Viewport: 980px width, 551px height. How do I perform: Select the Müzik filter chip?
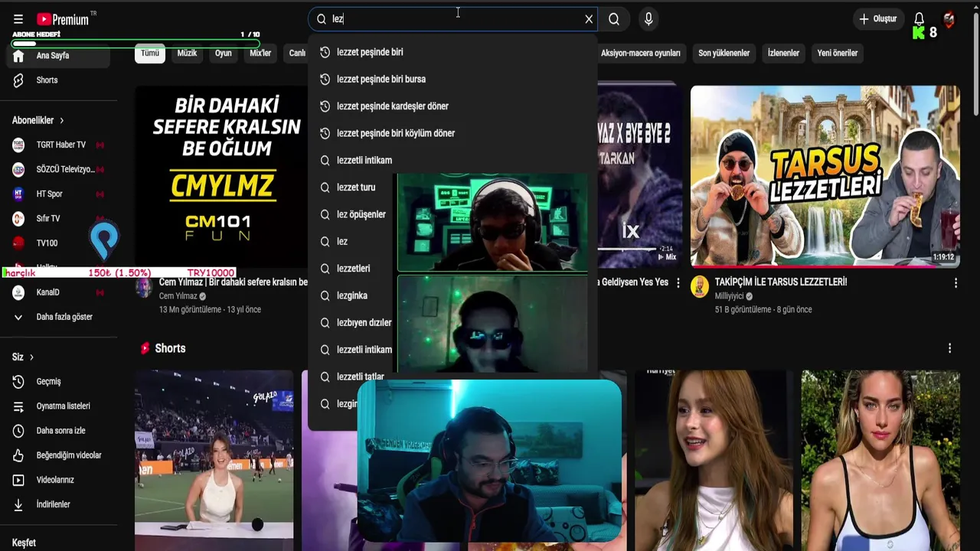[187, 53]
